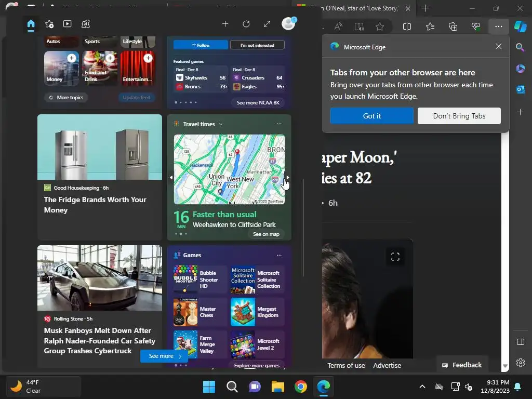Add an app to Edge sidebar
532x399 pixels.
[x=520, y=112]
